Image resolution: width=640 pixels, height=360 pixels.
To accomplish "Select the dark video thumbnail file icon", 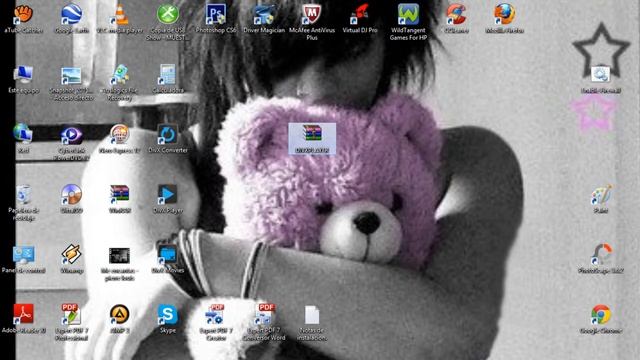I will [x=120, y=256].
